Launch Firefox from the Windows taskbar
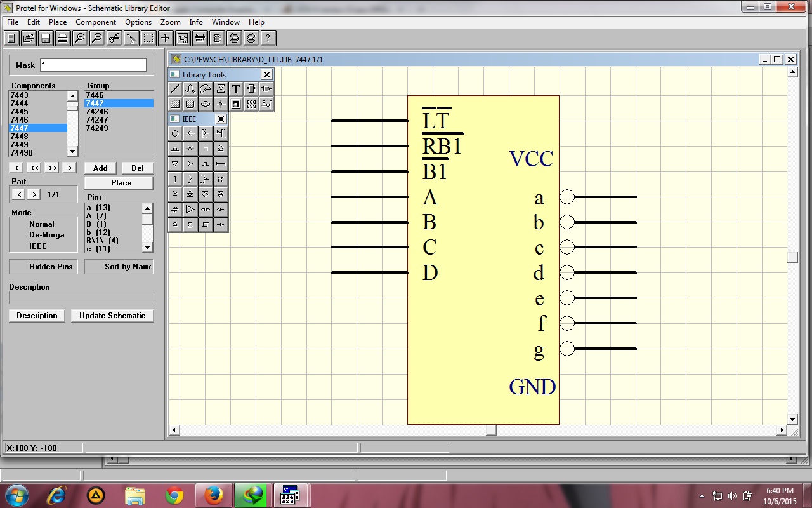This screenshot has height=508, width=812. pyautogui.click(x=214, y=495)
